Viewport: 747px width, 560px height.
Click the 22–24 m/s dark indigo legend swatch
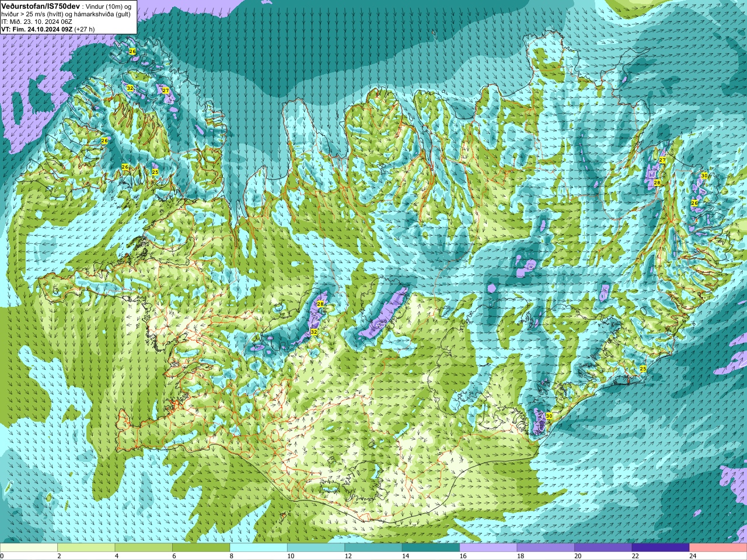(x=661, y=547)
